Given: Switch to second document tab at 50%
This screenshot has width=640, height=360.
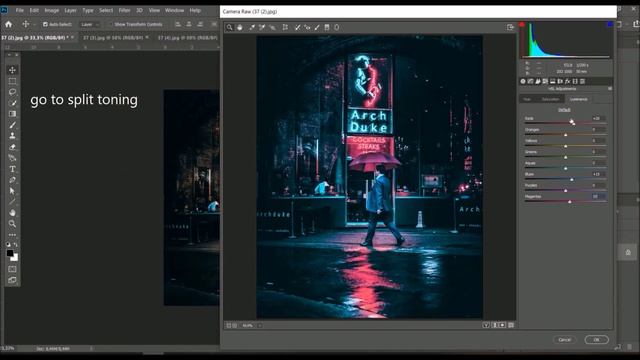Looking at the screenshot, I should (x=113, y=38).
